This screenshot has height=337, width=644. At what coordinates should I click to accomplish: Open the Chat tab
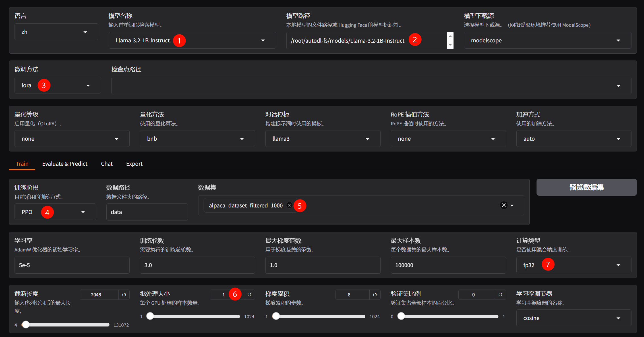click(107, 164)
